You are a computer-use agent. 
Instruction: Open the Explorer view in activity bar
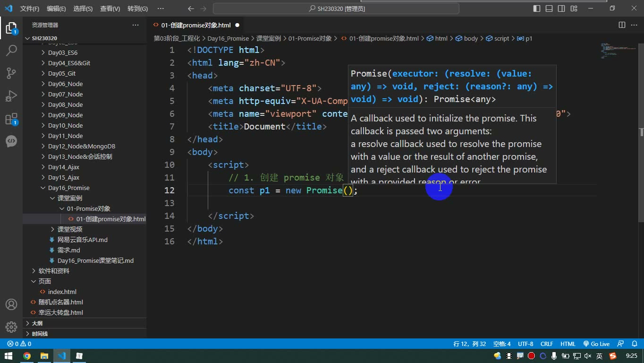click(x=11, y=28)
